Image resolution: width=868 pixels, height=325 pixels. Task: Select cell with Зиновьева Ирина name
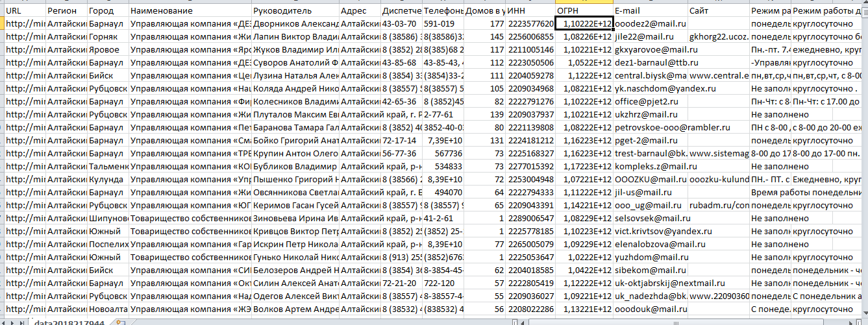295,219
